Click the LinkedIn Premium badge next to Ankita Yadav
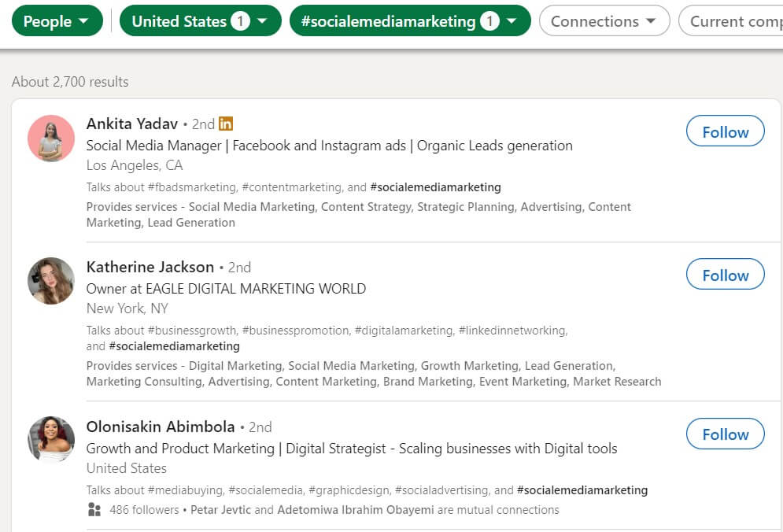 (226, 124)
